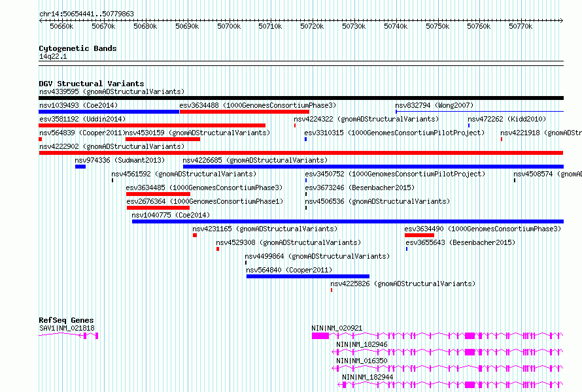The image size is (582, 392).
Task: Select the nsv1039493 (Coe2014) blue bar
Action: 109,112
